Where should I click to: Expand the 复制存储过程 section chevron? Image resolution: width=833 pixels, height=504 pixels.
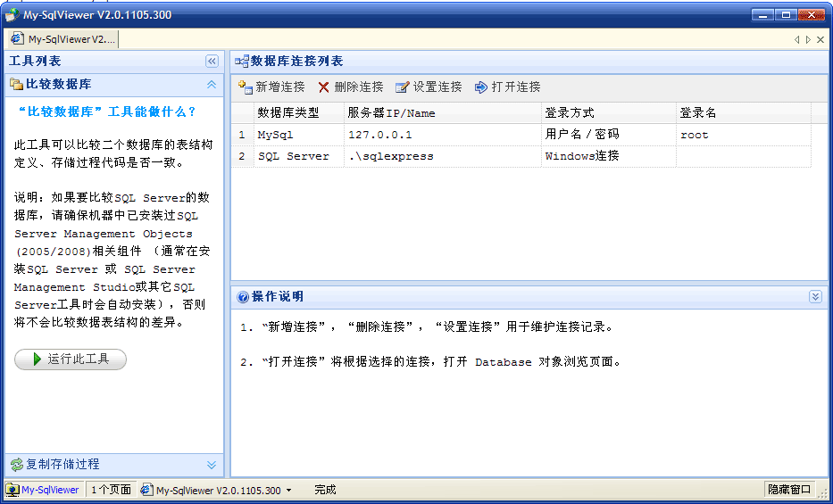click(x=212, y=465)
